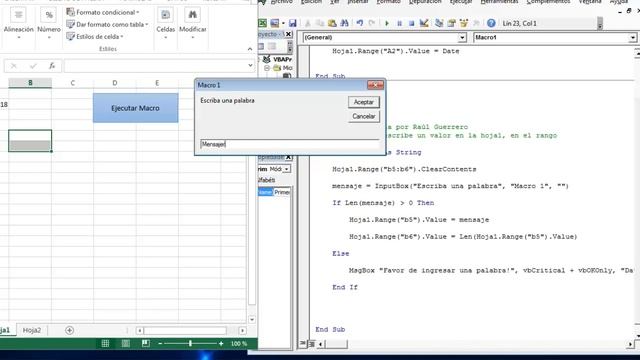Run the macro with the green play icon
Image resolution: width=640 pixels, height=360 pixels.
(x=387, y=23)
